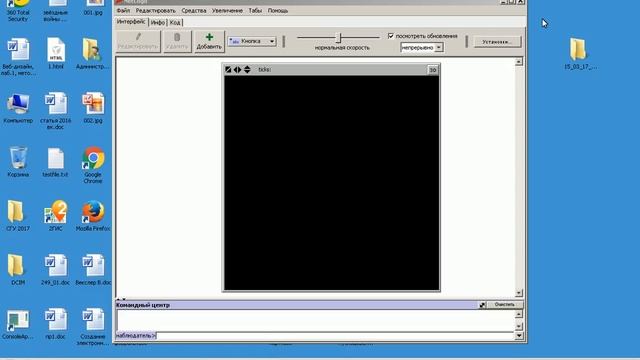Screen dimensions: 640x360
Task: Toggle the посмотреть обновления checkbox
Action: point(391,36)
